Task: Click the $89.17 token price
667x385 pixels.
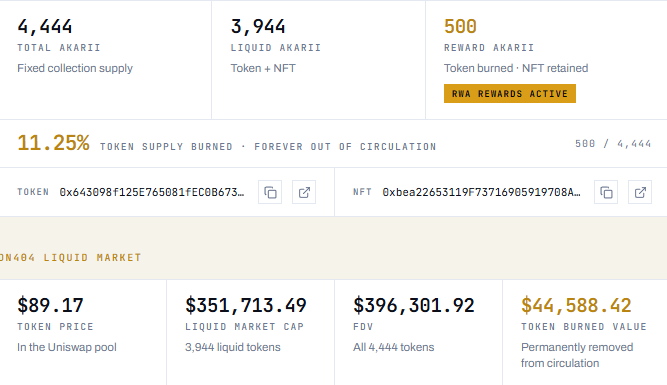Action: click(x=50, y=305)
